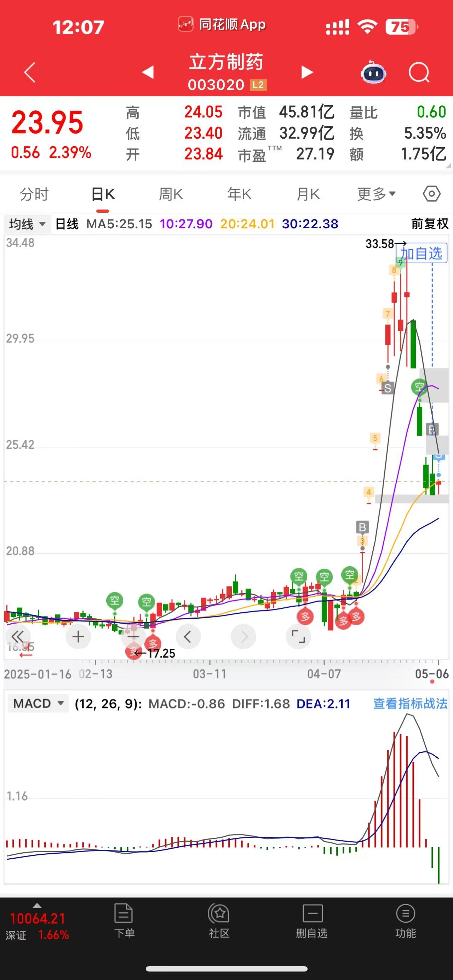The width and height of the screenshot is (453, 980).
Task: Switch to 月K tab
Action: pyautogui.click(x=309, y=194)
